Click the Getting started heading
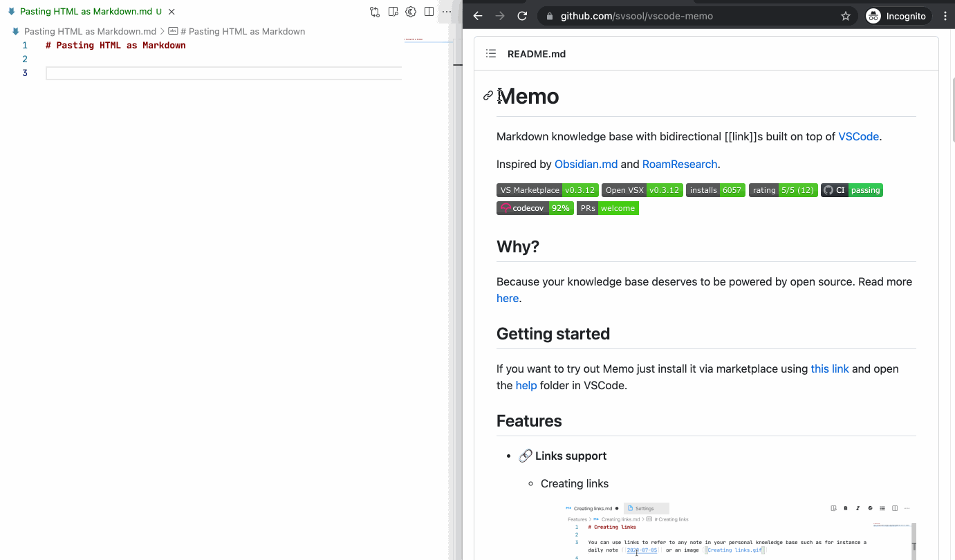 [553, 334]
